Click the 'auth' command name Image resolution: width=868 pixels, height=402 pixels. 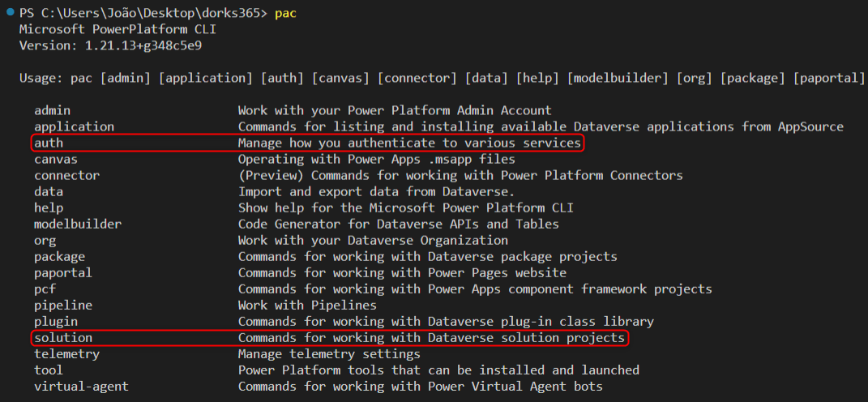[49, 143]
